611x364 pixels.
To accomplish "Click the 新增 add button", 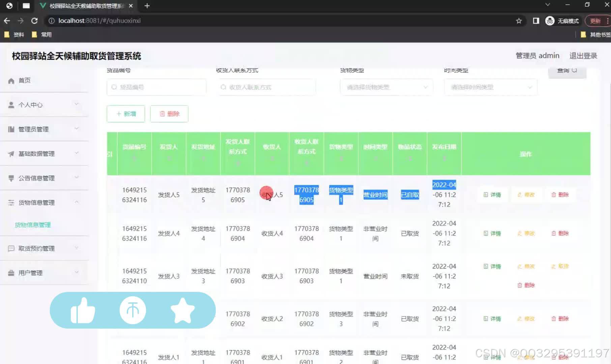I will (x=126, y=114).
